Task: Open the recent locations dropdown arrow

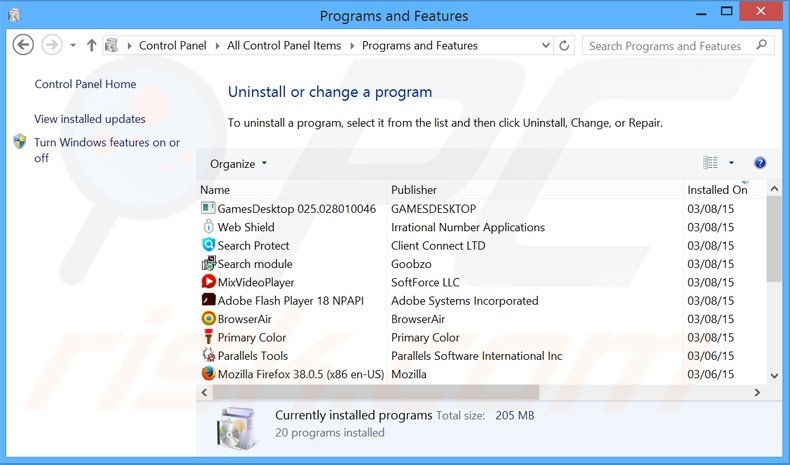Action: 73,45
